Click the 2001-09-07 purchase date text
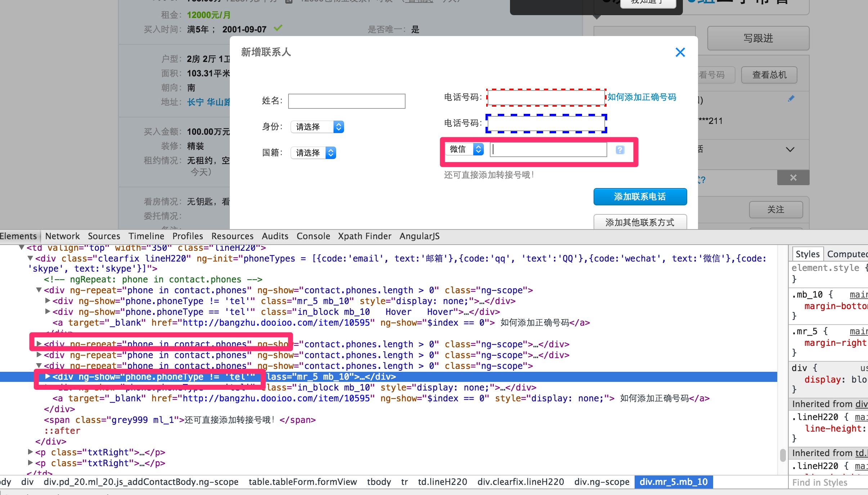The width and height of the screenshot is (868, 495). point(244,30)
